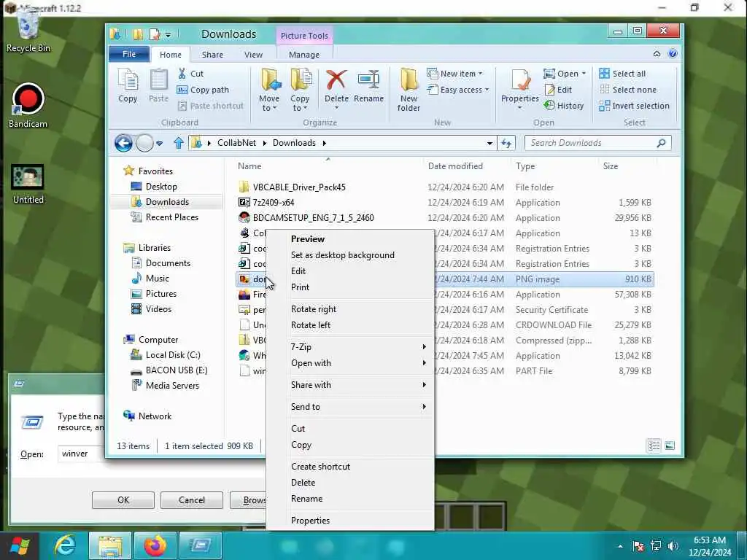This screenshot has height=560, width=747.
Task: Open the Copy to ribbon button
Action: (300, 90)
